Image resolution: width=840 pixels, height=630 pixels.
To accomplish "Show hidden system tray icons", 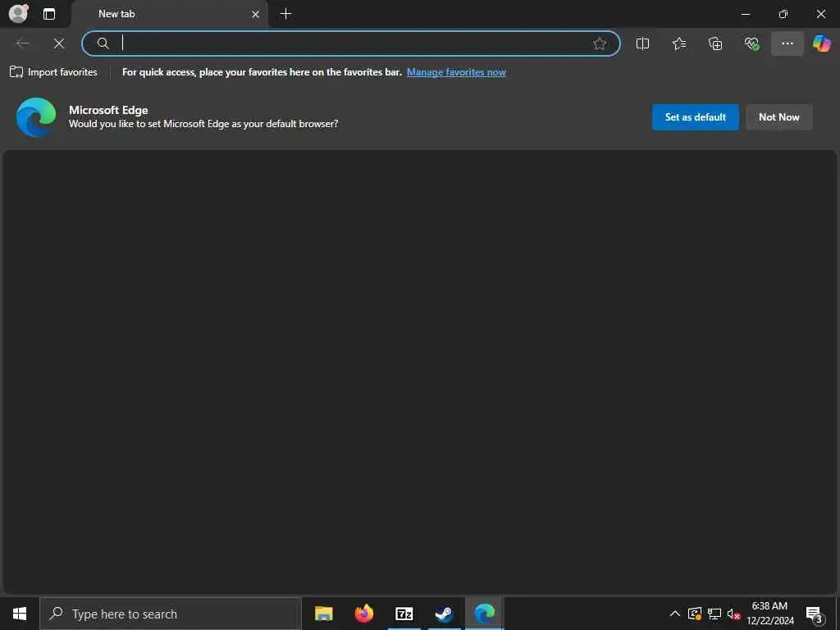I will pos(675,614).
